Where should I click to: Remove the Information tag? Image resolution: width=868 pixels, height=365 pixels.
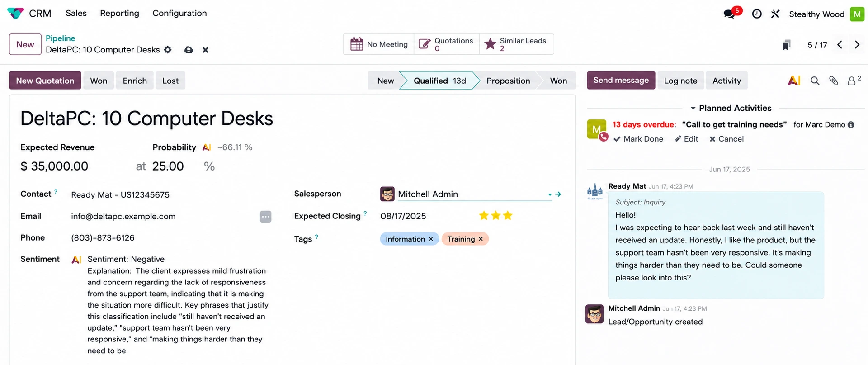click(431, 239)
